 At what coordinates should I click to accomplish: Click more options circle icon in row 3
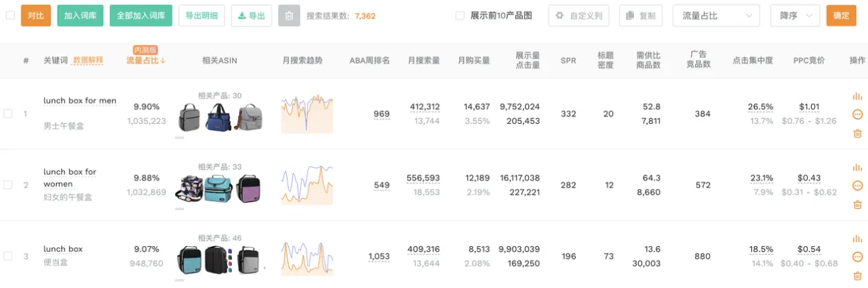coord(857,257)
